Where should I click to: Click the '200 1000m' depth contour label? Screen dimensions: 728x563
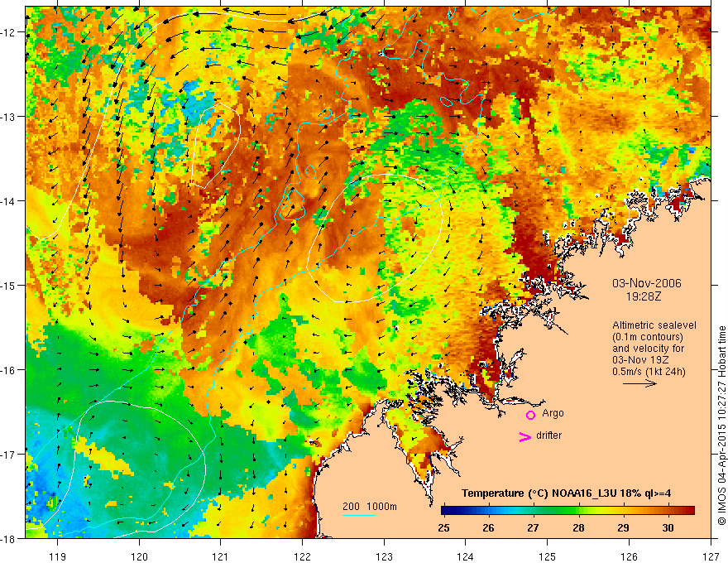click(370, 507)
